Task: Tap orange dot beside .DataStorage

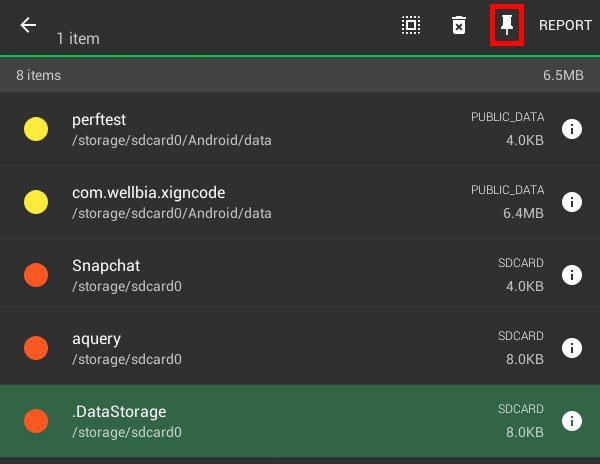Action: pyautogui.click(x=36, y=421)
